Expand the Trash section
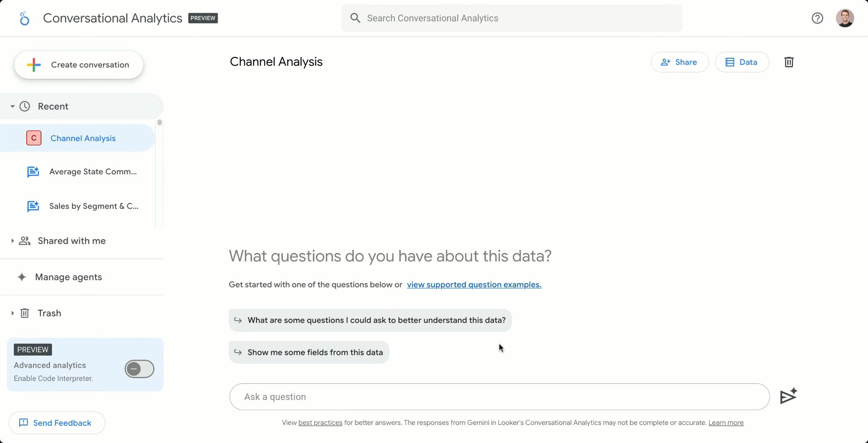Image resolution: width=868 pixels, height=443 pixels. tap(12, 313)
